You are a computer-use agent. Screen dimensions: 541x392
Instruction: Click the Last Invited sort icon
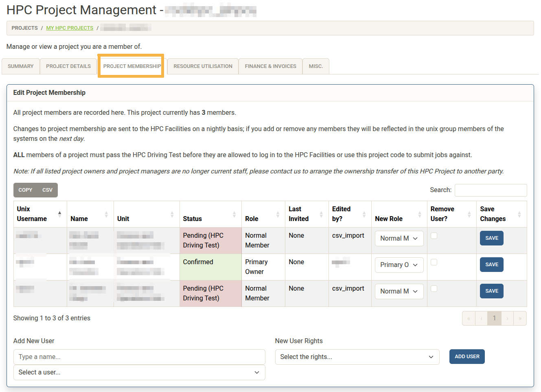pyautogui.click(x=322, y=214)
